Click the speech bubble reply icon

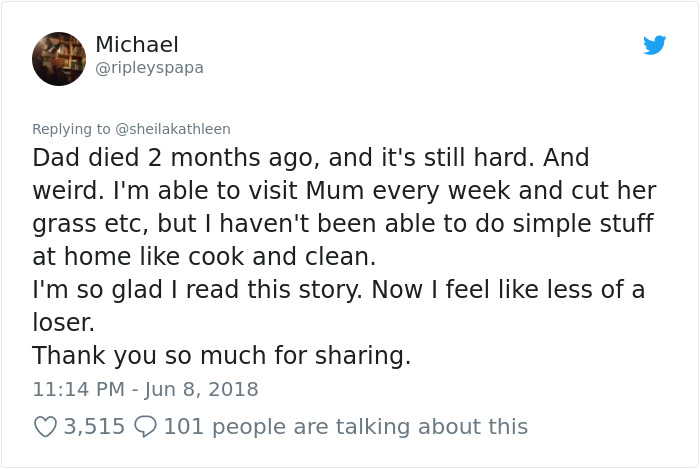146,427
